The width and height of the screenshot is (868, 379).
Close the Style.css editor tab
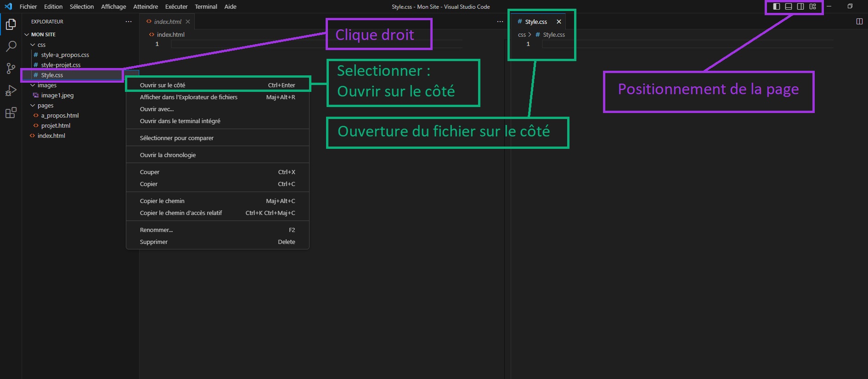pos(559,22)
